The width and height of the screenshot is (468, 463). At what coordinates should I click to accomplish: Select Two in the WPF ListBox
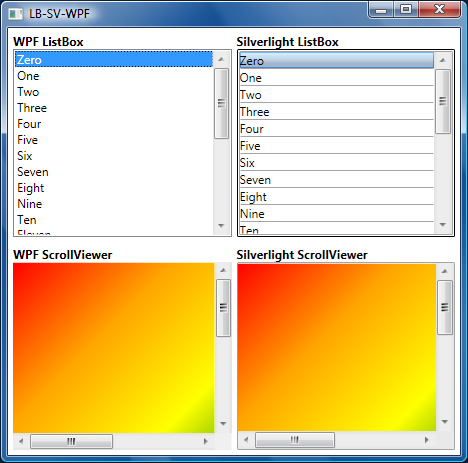pyautogui.click(x=114, y=92)
